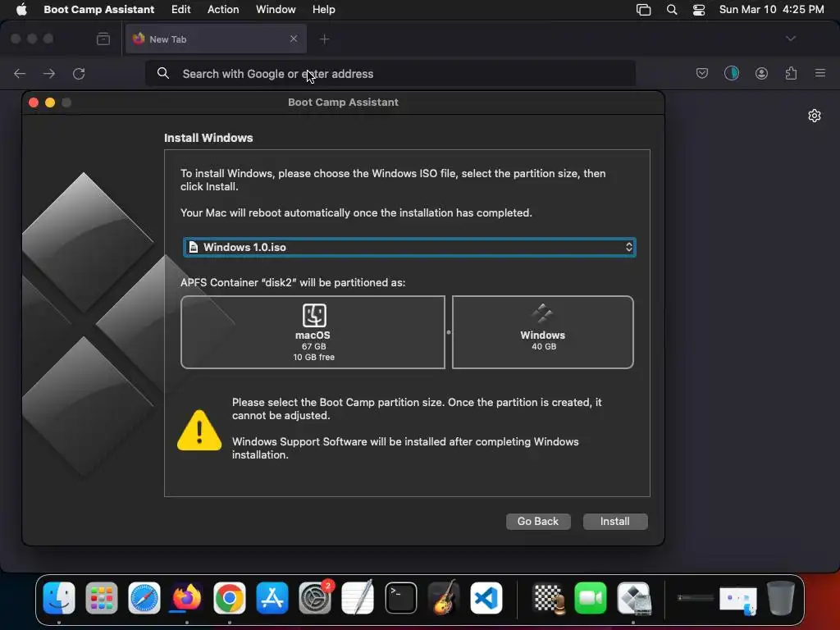Open the Edit menu
840x630 pixels.
181,10
